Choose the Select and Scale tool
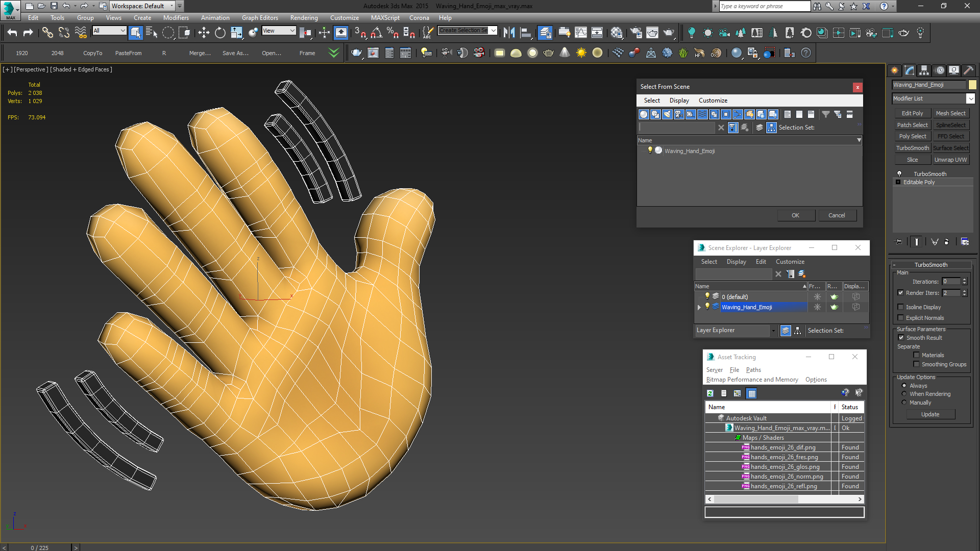Image resolution: width=980 pixels, height=551 pixels. pos(236,33)
